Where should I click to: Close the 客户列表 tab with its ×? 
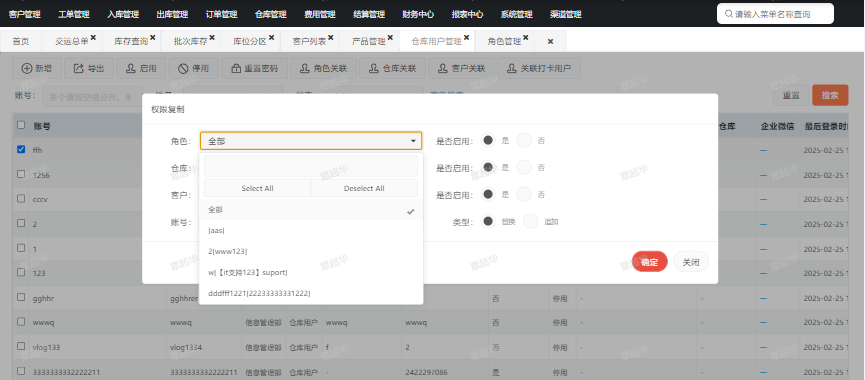[x=330, y=38]
